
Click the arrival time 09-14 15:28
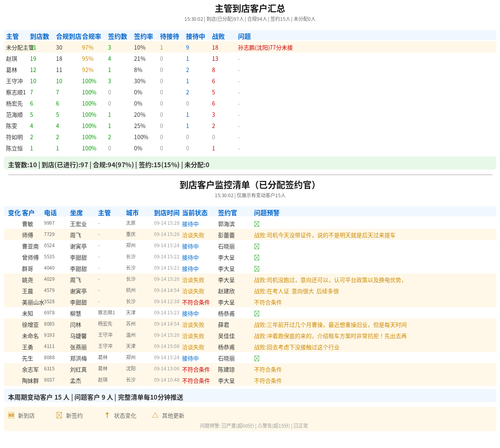coord(167,223)
